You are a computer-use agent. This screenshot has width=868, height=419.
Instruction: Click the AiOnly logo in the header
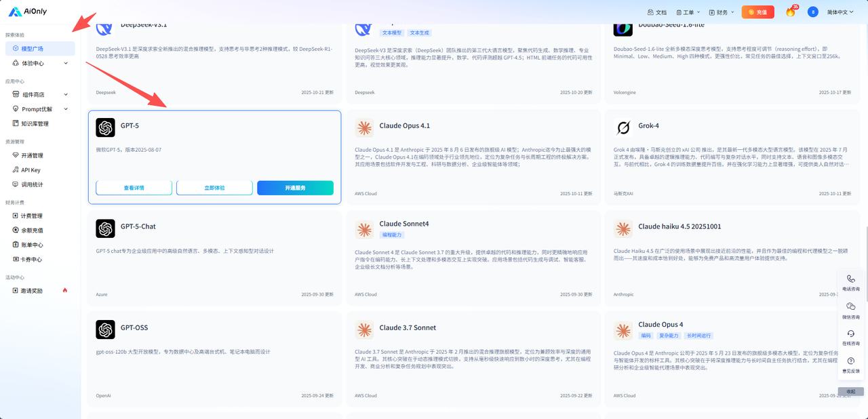(x=28, y=12)
